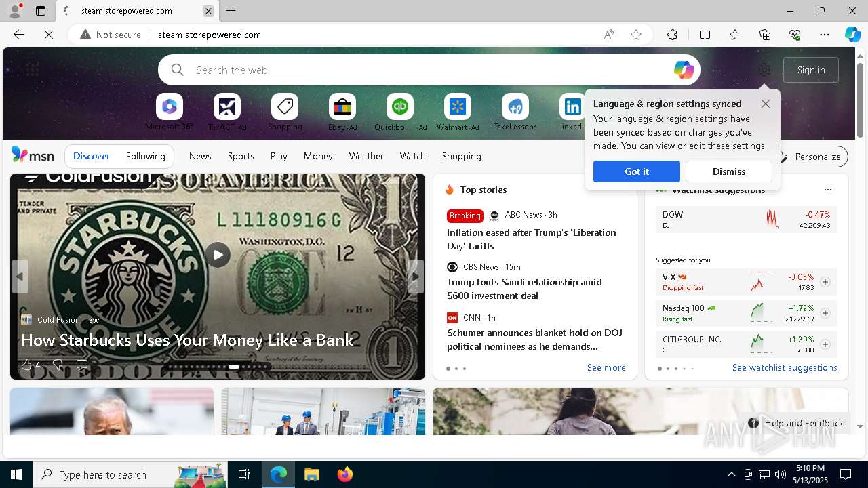
Task: Open the Walmart shortcut tile
Action: pyautogui.click(x=458, y=107)
